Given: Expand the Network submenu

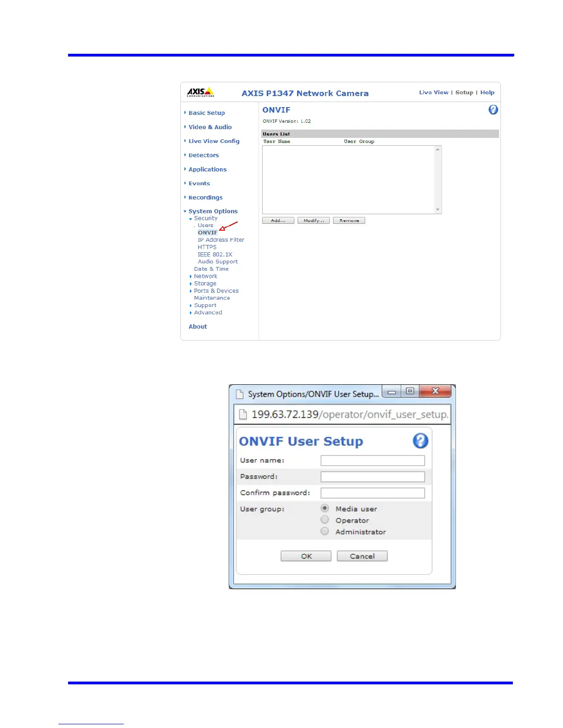Looking at the screenshot, I should pyautogui.click(x=205, y=276).
